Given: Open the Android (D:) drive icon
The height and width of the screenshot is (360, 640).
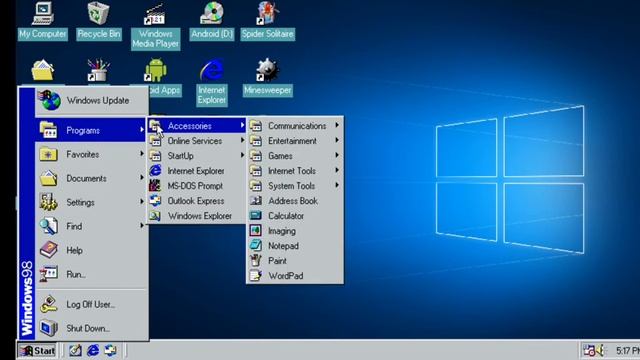Looking at the screenshot, I should (x=211, y=20).
